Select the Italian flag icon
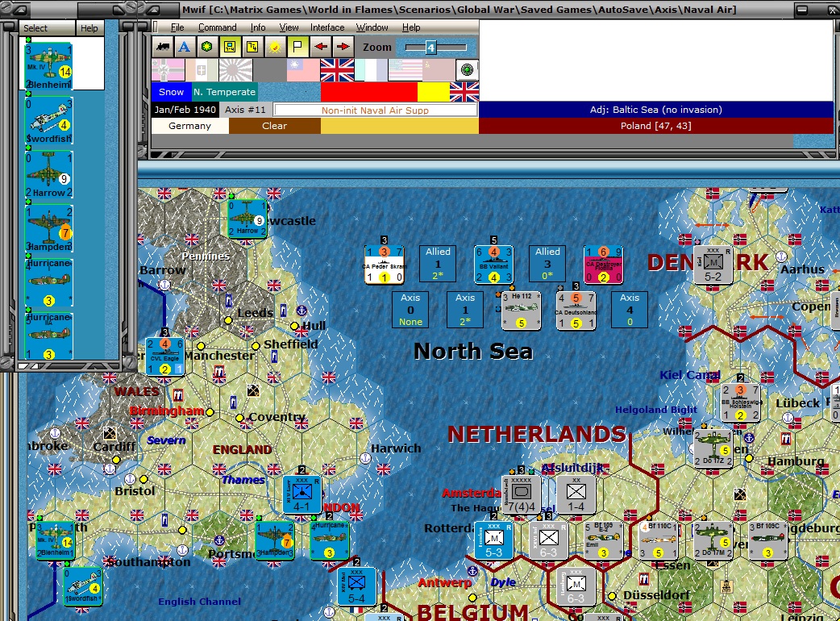The height and width of the screenshot is (621, 840). tap(202, 70)
